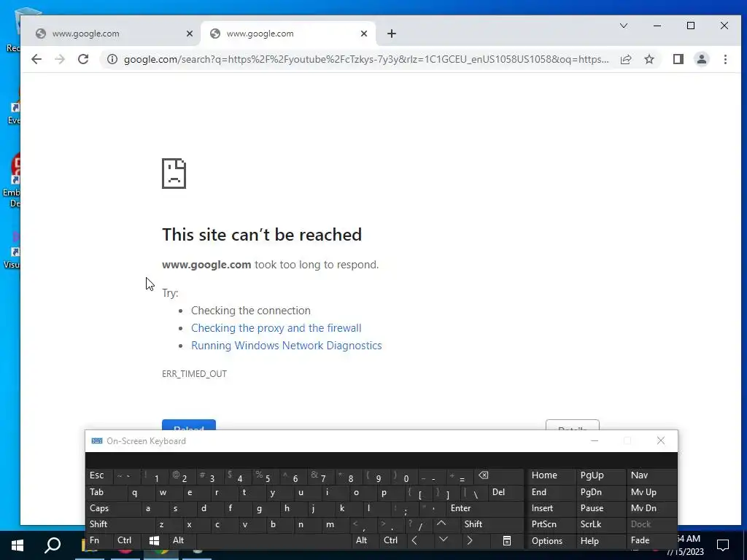This screenshot has width=747, height=560.
Task: Open the notification center icon
Action: point(723,545)
